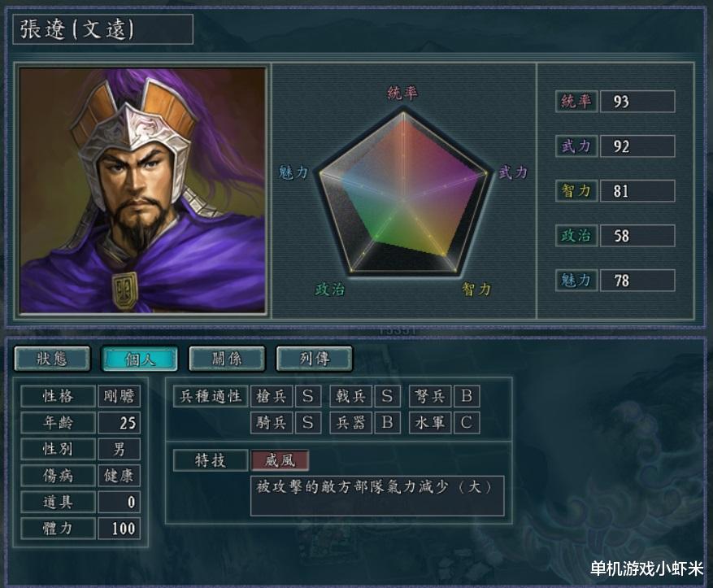Select the 水軍 aptitude C grade
The width and height of the screenshot is (713, 588).
(x=467, y=422)
